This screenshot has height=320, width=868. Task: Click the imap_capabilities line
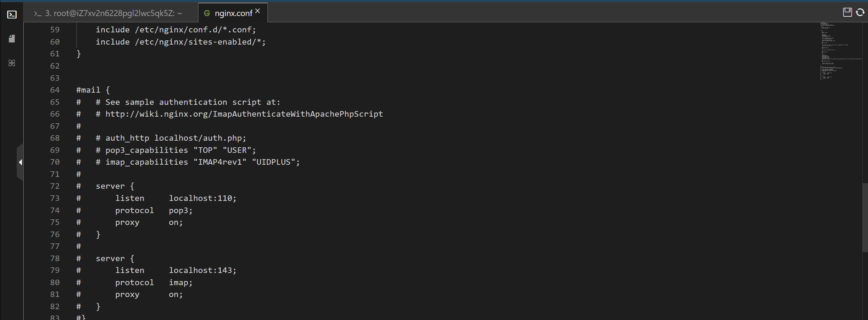point(198,162)
